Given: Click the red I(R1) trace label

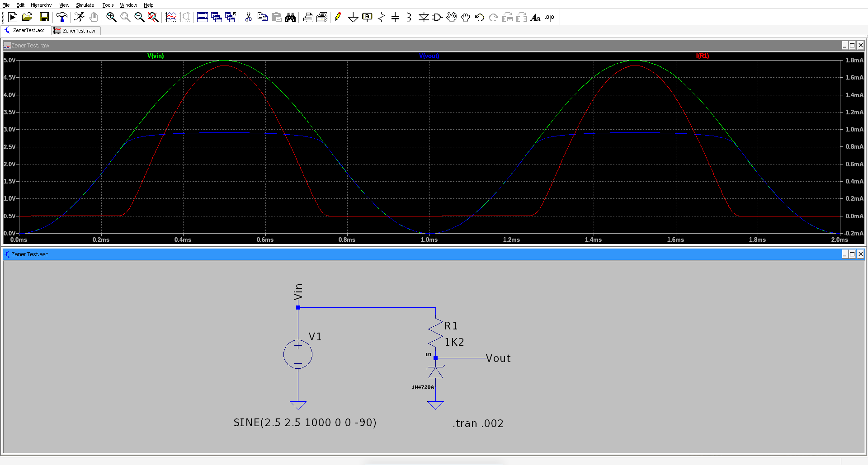Looking at the screenshot, I should point(703,56).
